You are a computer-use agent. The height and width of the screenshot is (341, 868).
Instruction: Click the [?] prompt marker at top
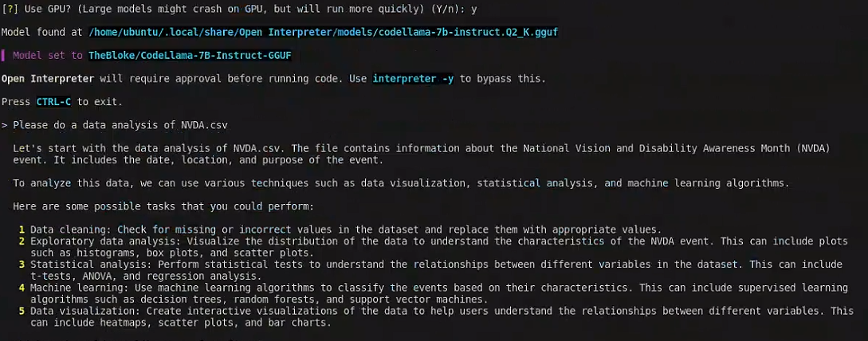tap(10, 7)
